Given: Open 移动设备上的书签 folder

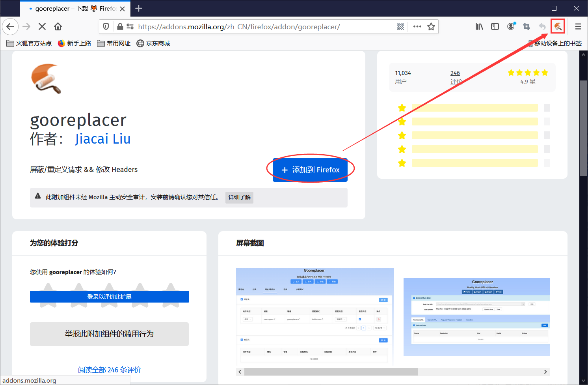Looking at the screenshot, I should click(x=555, y=43).
